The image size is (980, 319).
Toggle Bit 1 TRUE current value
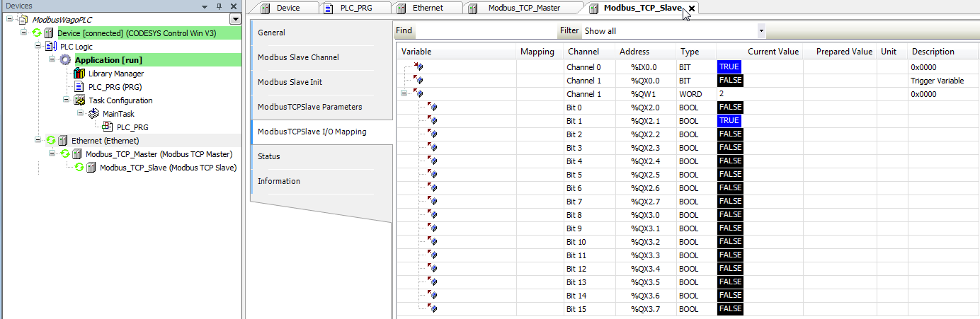(729, 121)
